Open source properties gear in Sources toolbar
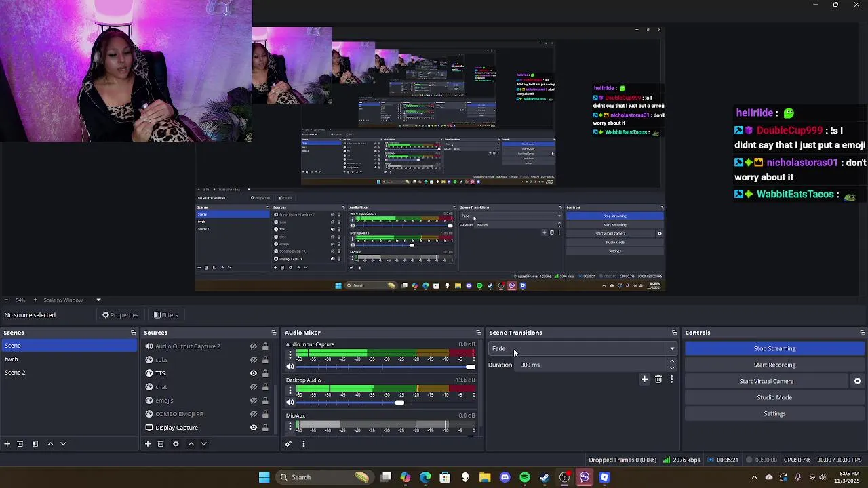Screen dimensions: 868x488 (176, 444)
